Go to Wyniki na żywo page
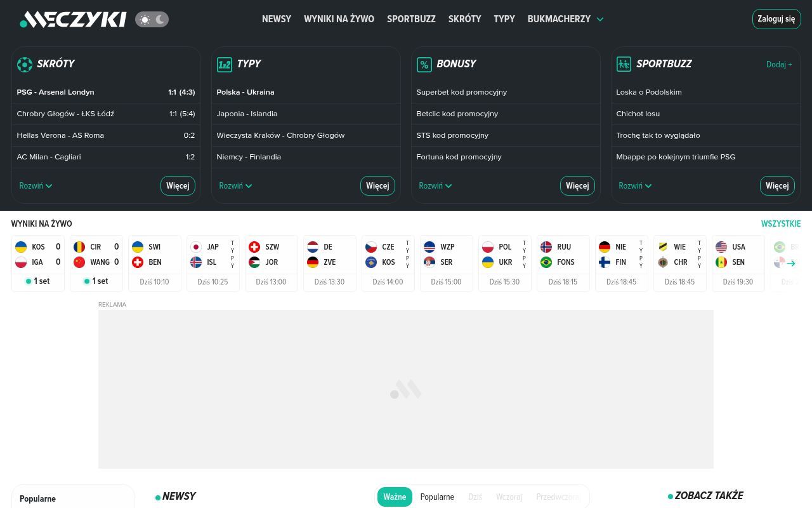The image size is (812, 508). [x=339, y=19]
